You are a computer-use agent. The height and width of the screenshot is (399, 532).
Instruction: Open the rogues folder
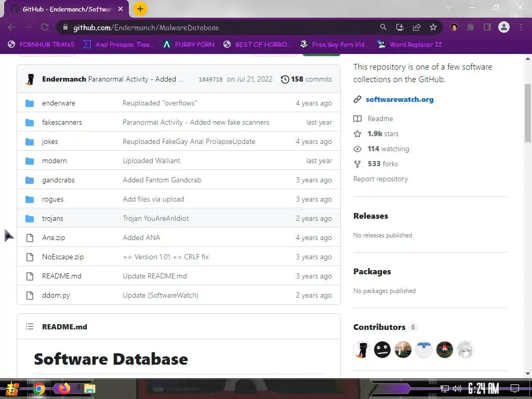point(52,199)
